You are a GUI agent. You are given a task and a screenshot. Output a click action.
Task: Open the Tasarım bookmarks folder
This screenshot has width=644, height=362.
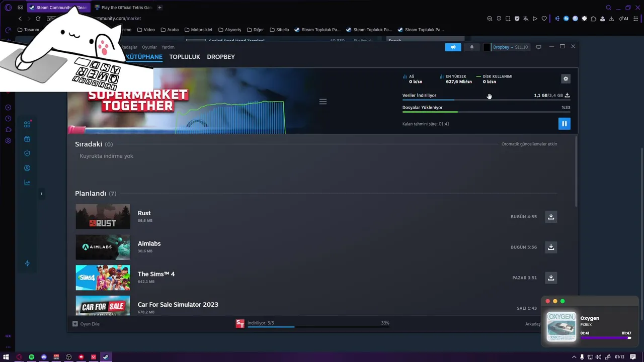pyautogui.click(x=28, y=30)
